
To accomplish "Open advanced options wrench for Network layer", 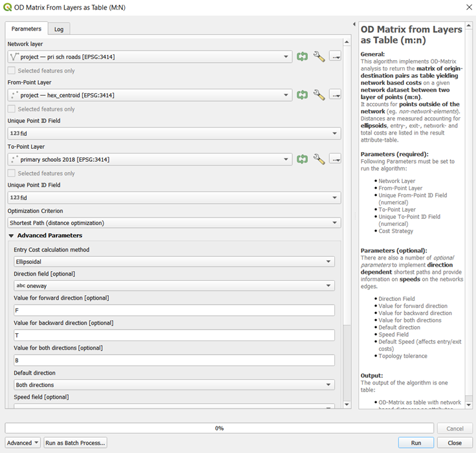I will pyautogui.click(x=319, y=57).
